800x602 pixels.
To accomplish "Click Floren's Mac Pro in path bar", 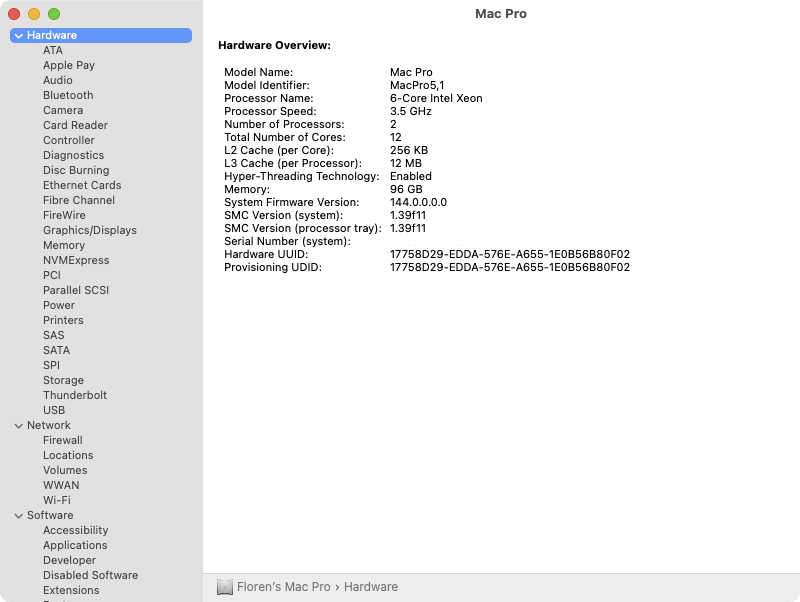I will [x=284, y=587].
